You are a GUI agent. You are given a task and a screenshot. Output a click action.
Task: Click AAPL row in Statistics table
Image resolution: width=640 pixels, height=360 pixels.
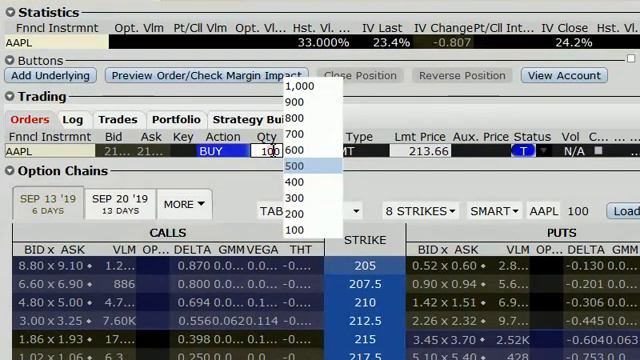pyautogui.click(x=57, y=42)
